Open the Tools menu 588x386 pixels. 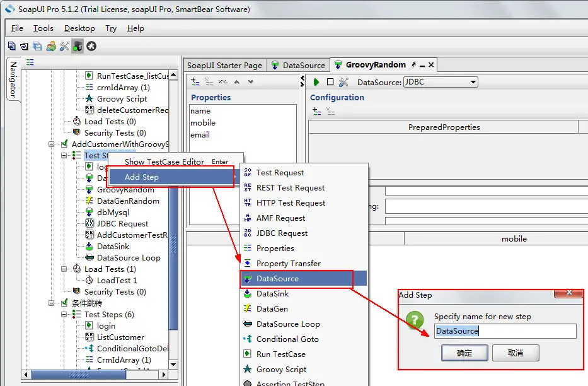coord(43,28)
